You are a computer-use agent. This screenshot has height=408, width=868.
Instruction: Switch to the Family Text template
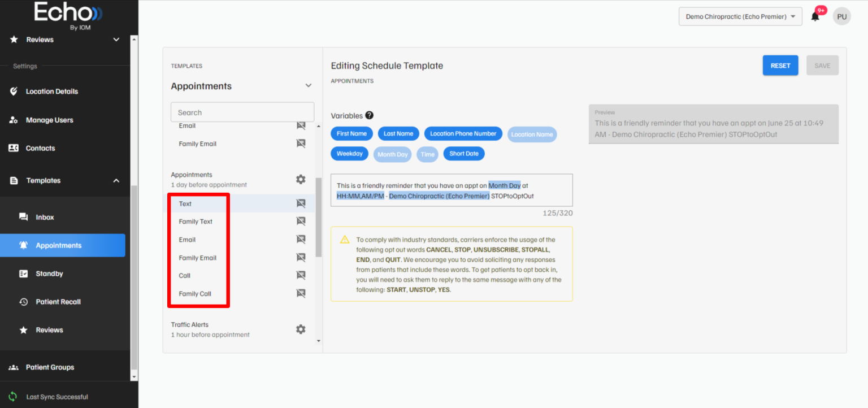point(194,221)
